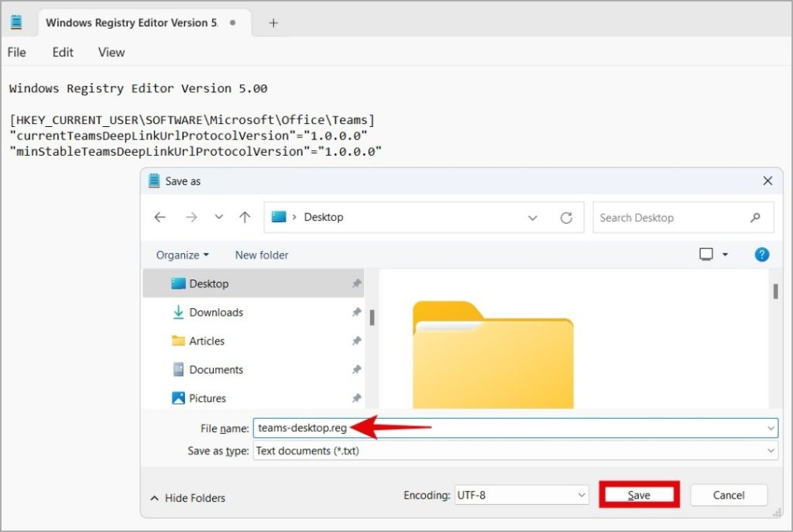This screenshot has width=793, height=532.
Task: Select Documents in navigation pane
Action: pos(253,369)
